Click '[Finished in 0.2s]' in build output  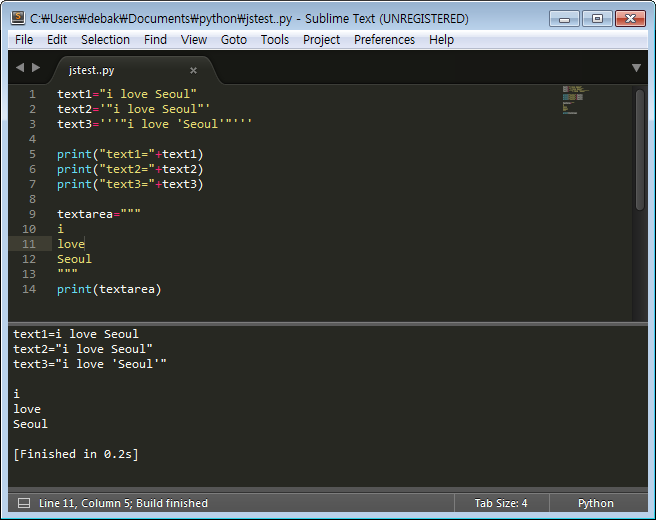tap(76, 454)
